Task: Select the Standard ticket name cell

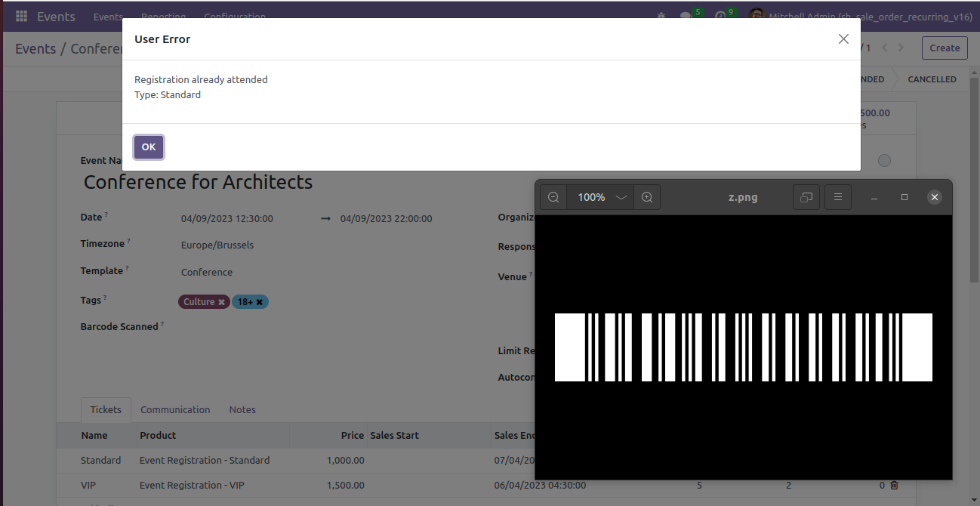Action: 100,461
